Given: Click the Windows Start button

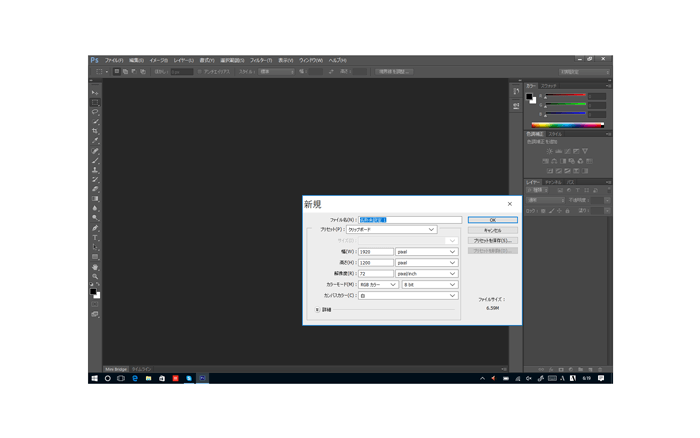Looking at the screenshot, I should click(x=94, y=379).
